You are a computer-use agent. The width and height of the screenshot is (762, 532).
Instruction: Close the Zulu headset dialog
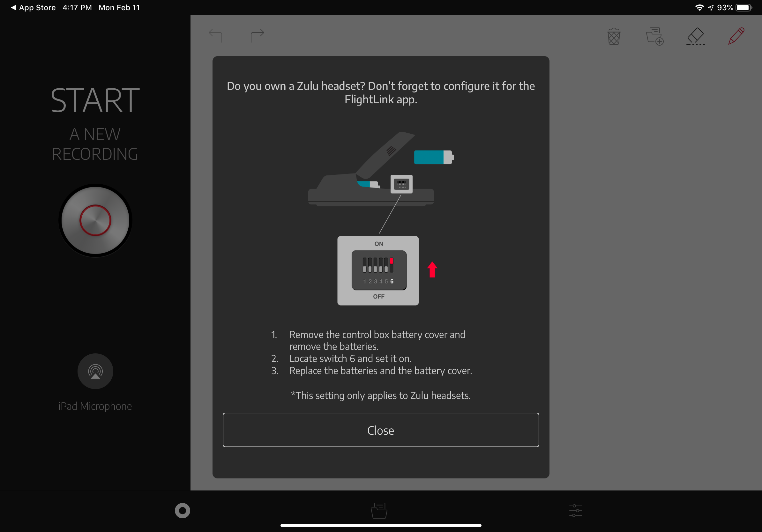pyautogui.click(x=381, y=430)
